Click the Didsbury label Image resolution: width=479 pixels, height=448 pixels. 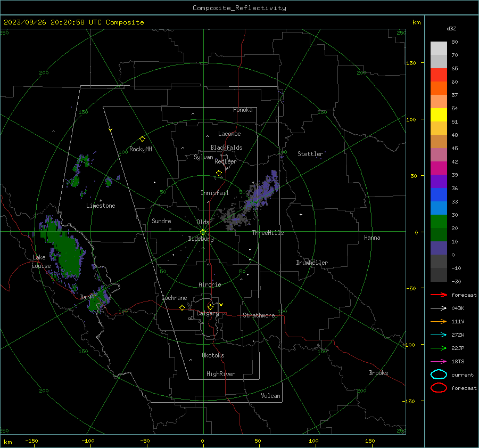(201, 239)
